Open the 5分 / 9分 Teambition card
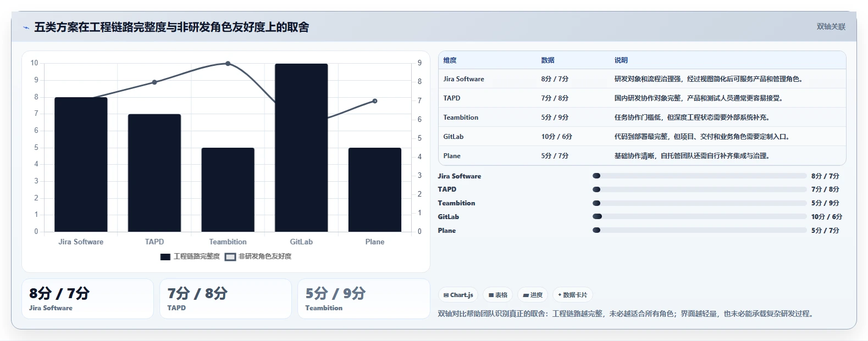868x341 pixels. (x=363, y=299)
